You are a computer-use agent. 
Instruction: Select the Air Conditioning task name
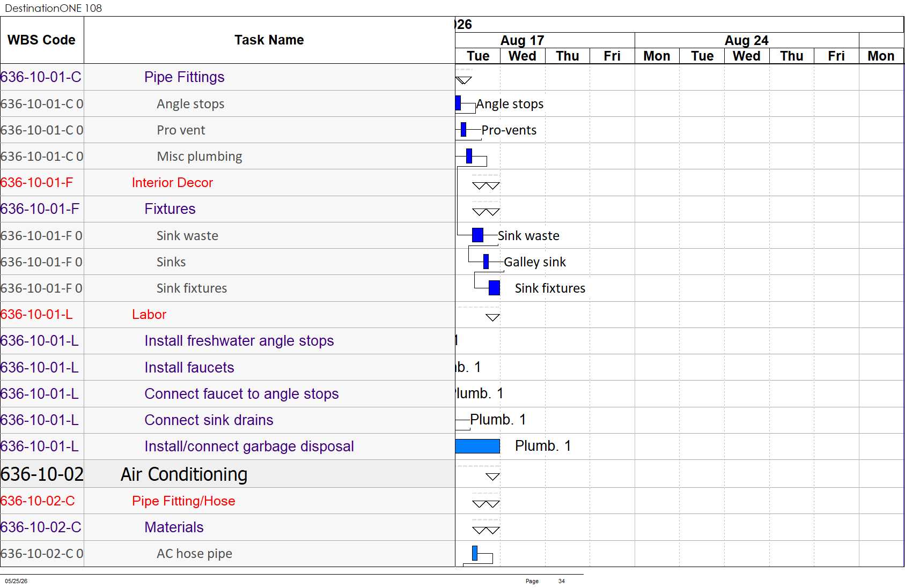[x=184, y=474]
